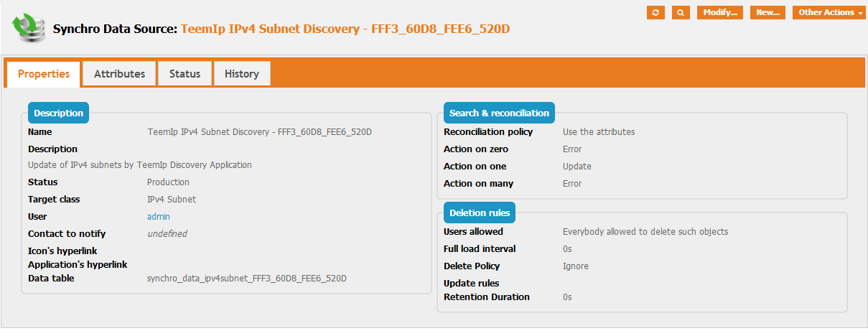Screen dimensions: 868x336
Task: Click the 'Use the attributes' reconciliation policy value
Action: click(598, 131)
